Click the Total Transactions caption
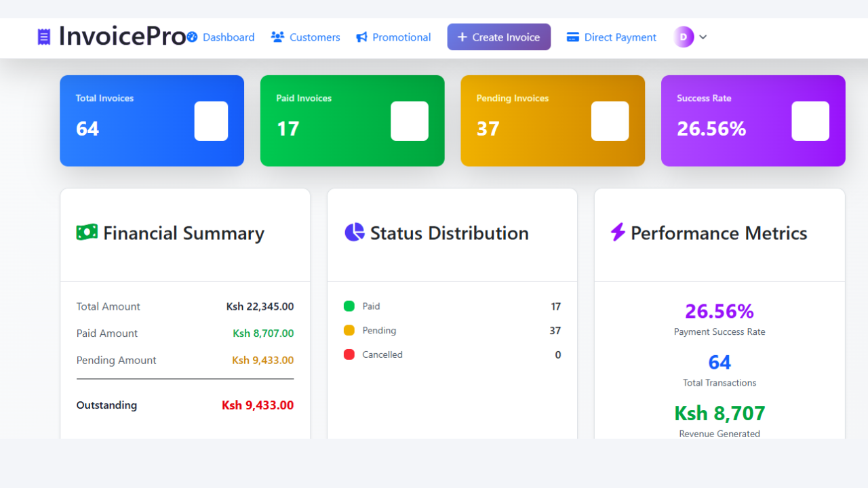868x488 pixels. (719, 383)
